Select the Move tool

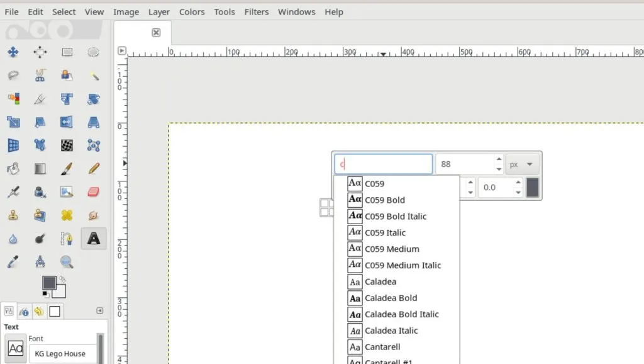click(x=13, y=52)
